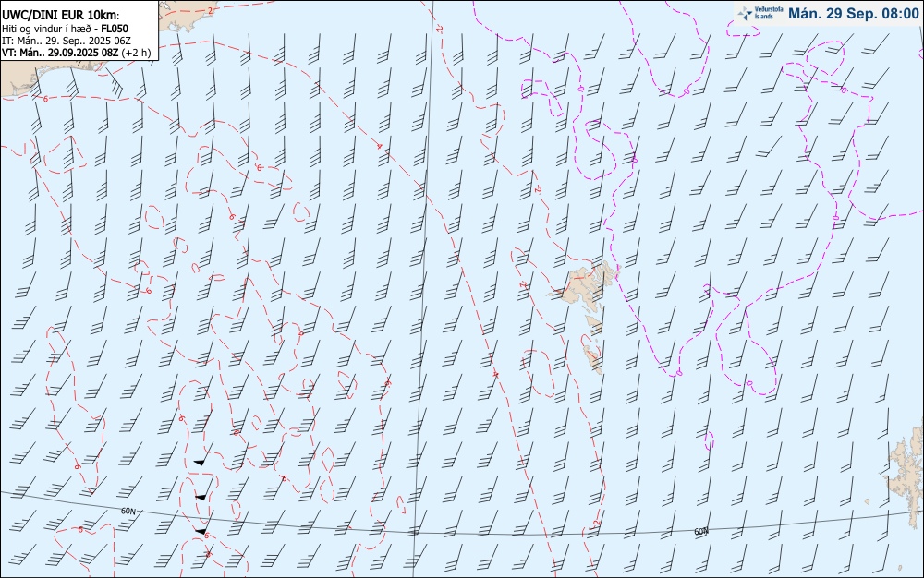Select the 'Hiti og vindur í hæð - FL050' line
924x578 pixels.
[66, 29]
